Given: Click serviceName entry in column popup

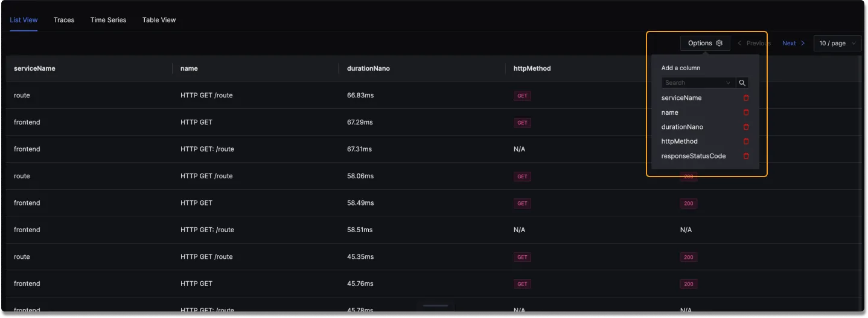Looking at the screenshot, I should coord(681,98).
